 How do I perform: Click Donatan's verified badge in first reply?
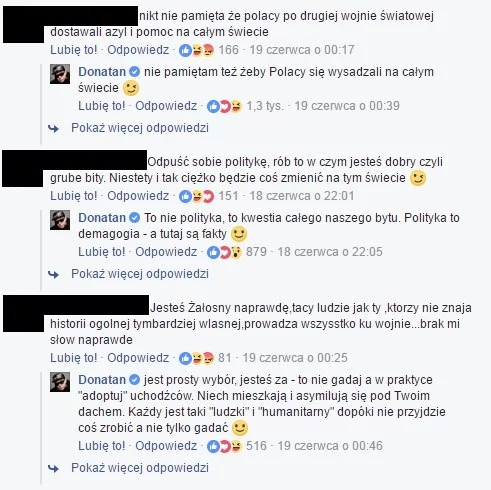point(134,72)
